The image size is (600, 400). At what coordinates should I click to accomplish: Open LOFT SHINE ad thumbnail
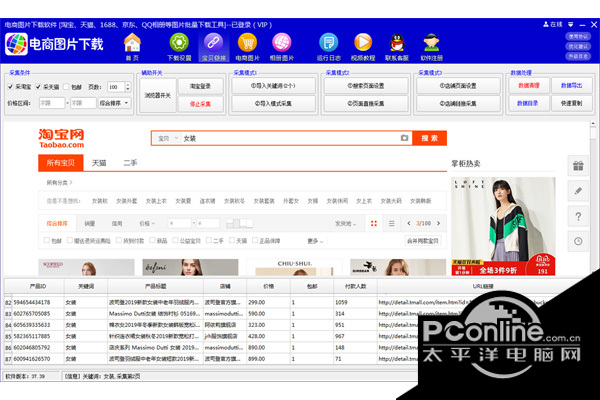[503, 226]
